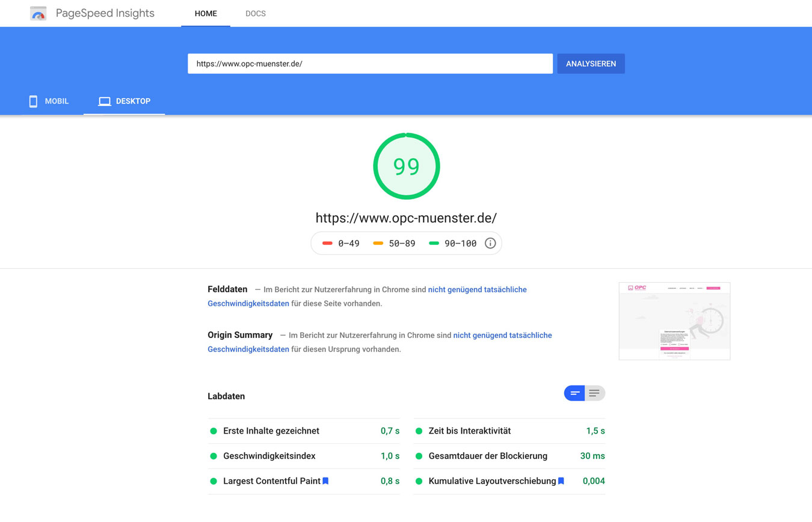Click the 1,5 s value
The height and width of the screenshot is (522, 812).
point(595,431)
